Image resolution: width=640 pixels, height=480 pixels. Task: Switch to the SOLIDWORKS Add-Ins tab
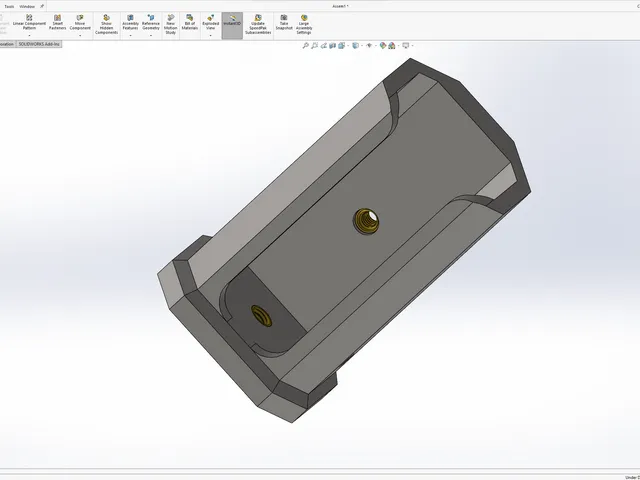click(39, 44)
